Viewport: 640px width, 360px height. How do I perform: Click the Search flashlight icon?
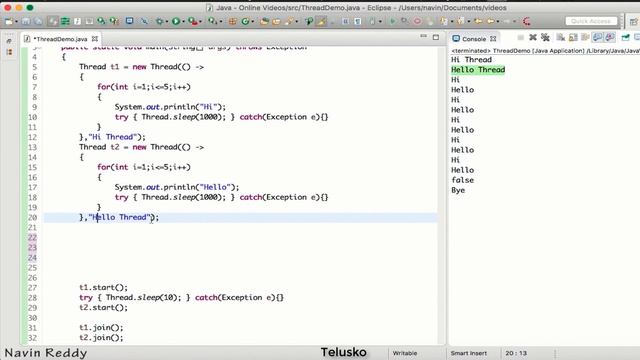pyautogui.click(x=289, y=21)
